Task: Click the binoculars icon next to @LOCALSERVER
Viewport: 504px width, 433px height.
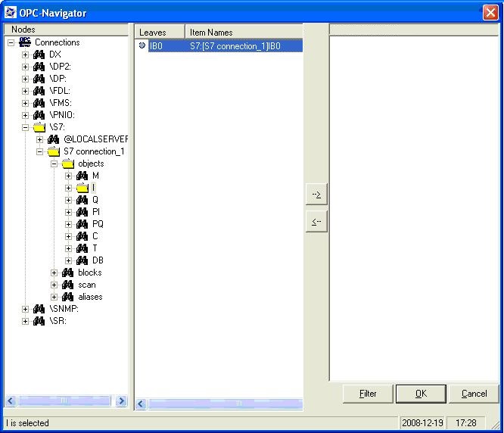Action: click(54, 139)
